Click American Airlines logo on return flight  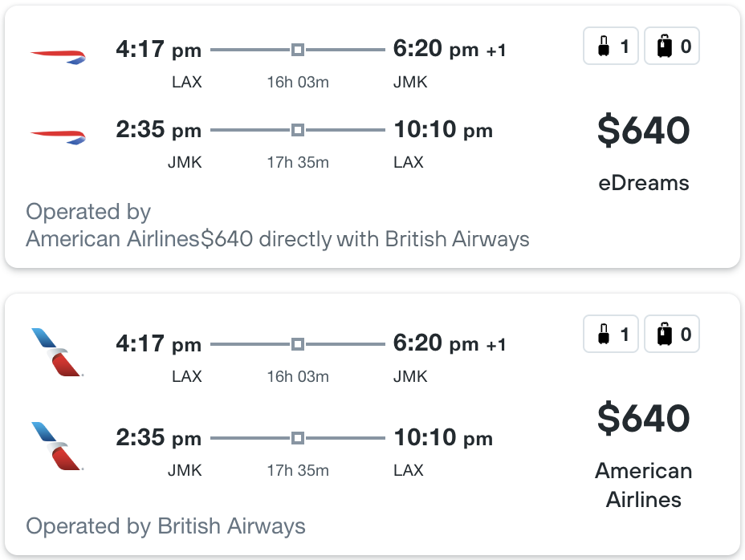click(x=58, y=445)
